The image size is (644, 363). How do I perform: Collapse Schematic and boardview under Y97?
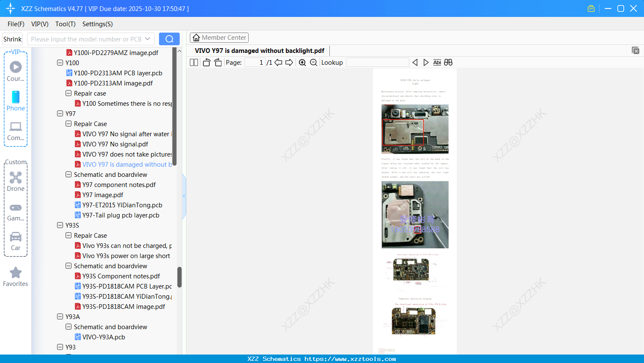pos(69,174)
